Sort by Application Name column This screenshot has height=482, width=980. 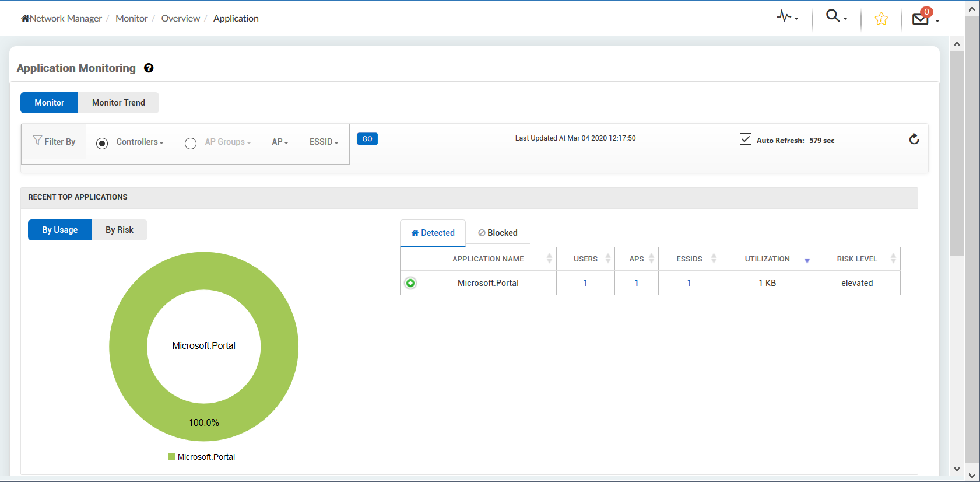click(x=488, y=259)
